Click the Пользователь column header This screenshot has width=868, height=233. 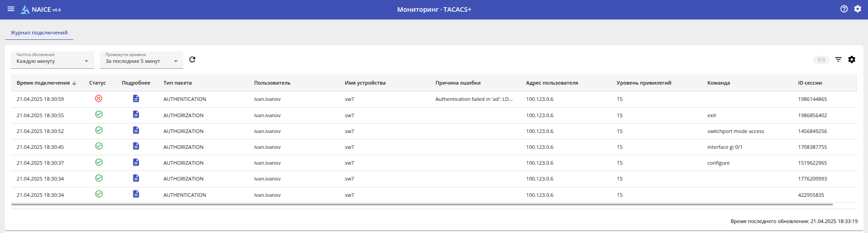click(272, 83)
